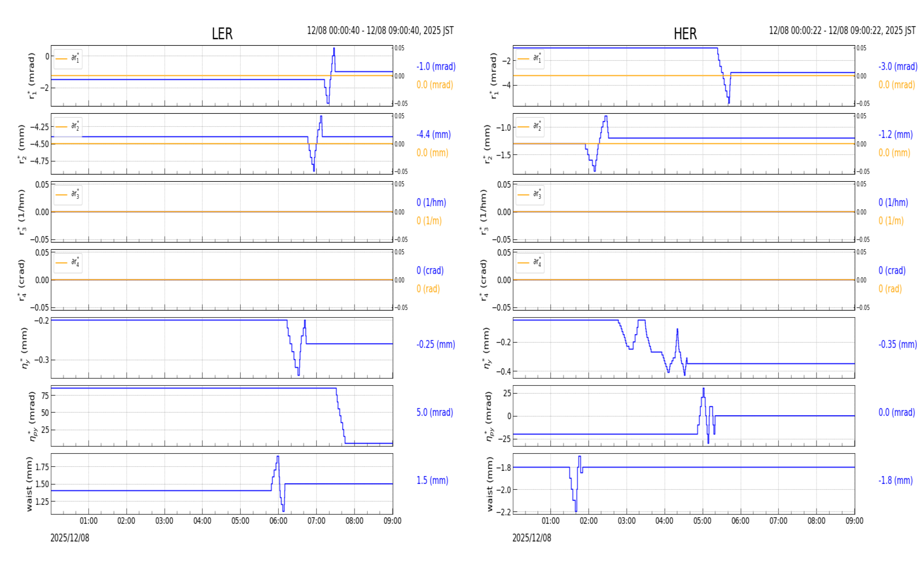Click the -1.0 (mrad) value for LER
Viewport: 924px width, 565px height.
436,67
